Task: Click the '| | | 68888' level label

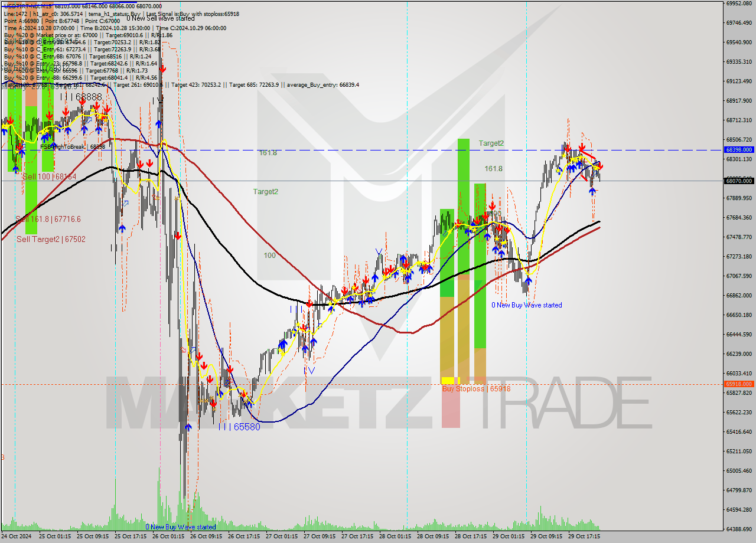Action: coord(82,97)
